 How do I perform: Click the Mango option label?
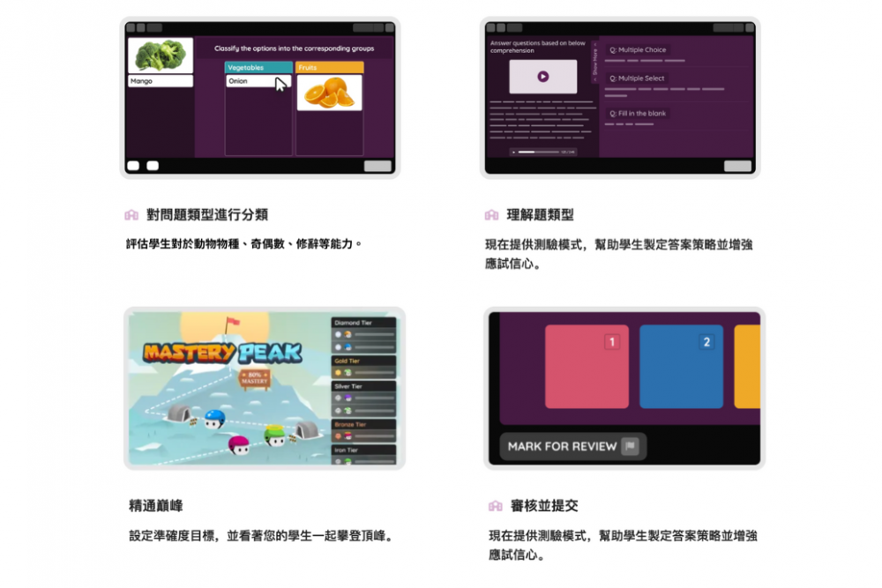(160, 81)
